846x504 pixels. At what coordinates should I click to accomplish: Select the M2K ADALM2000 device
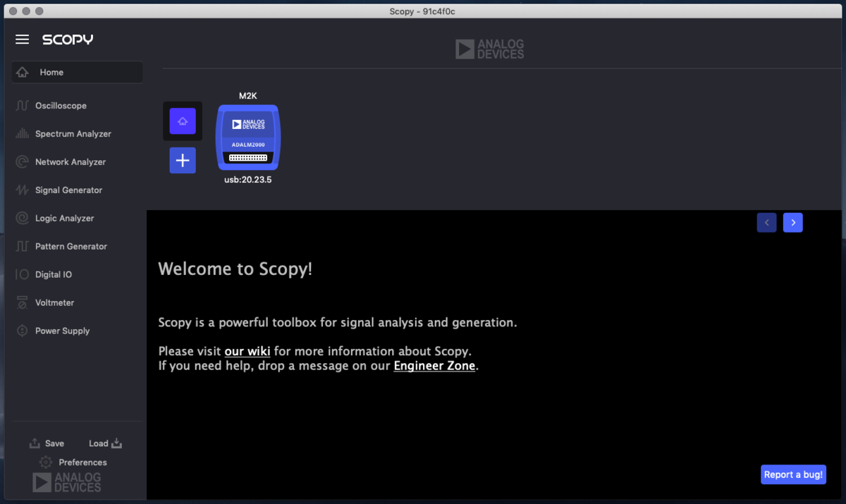(x=247, y=137)
